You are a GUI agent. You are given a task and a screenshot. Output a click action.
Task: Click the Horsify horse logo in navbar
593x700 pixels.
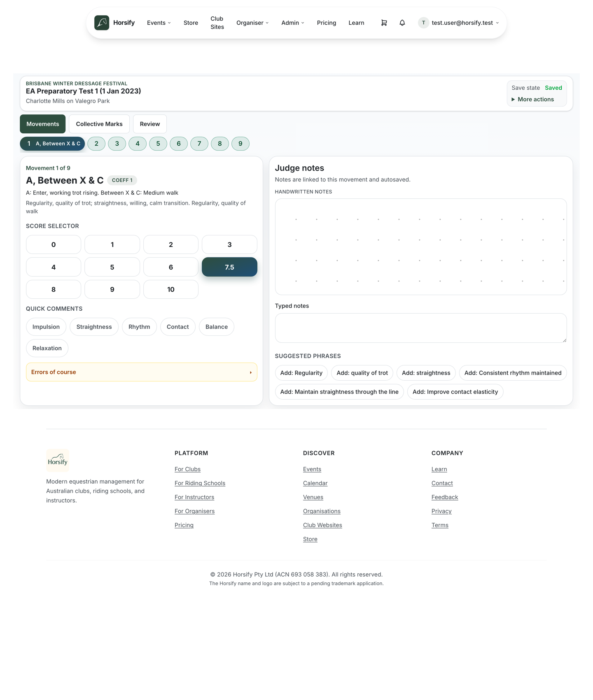pos(102,23)
